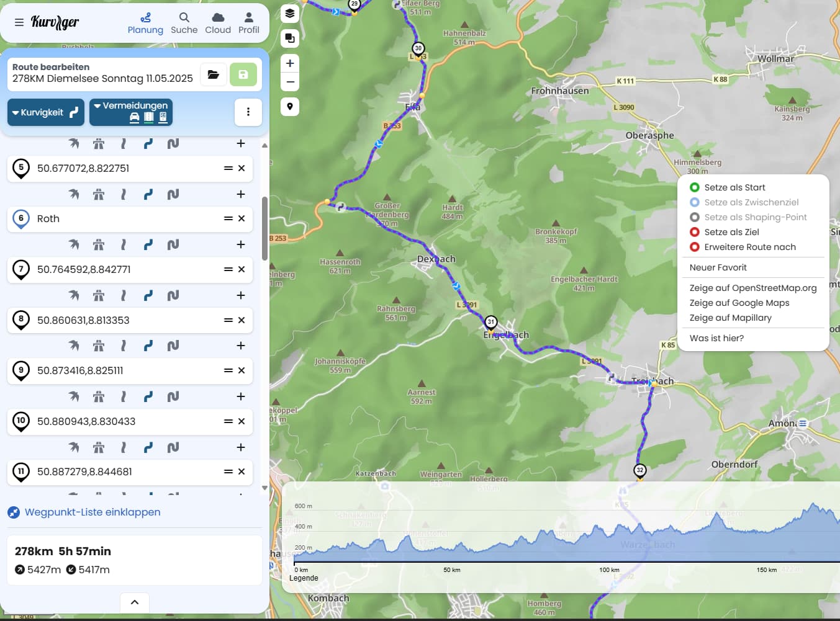
Task: Click the waypoint 6 Roth marker icon
Action: coord(21,219)
